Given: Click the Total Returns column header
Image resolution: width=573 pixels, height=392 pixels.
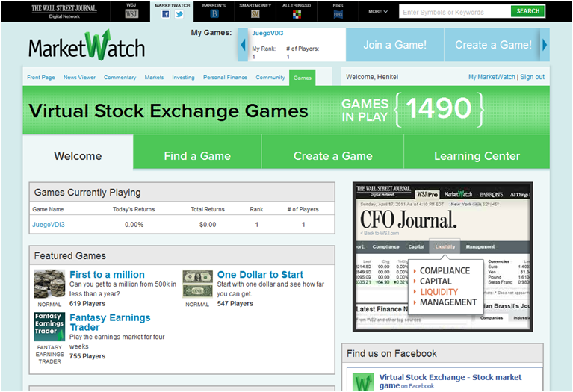Looking at the screenshot, I should (x=208, y=209).
